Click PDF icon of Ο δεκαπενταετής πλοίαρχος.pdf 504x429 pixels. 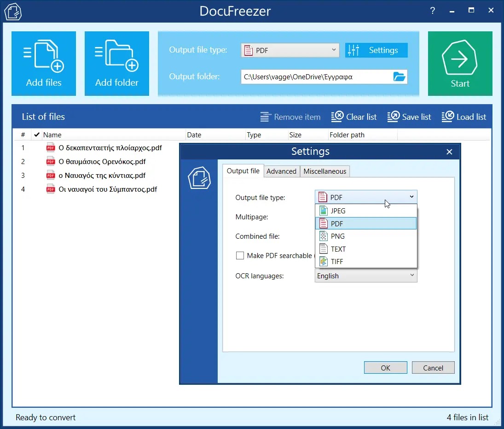[51, 147]
